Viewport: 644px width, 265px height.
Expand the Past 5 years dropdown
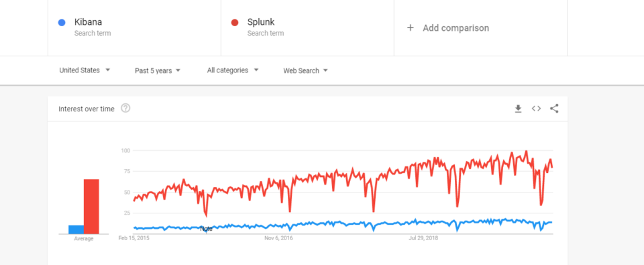tap(158, 70)
